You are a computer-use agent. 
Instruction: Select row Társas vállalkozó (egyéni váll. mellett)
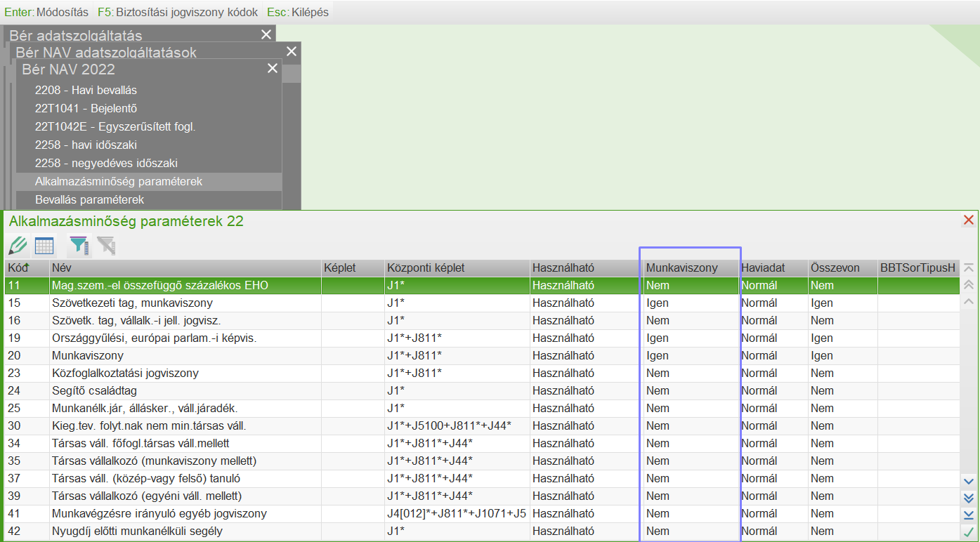(482, 496)
